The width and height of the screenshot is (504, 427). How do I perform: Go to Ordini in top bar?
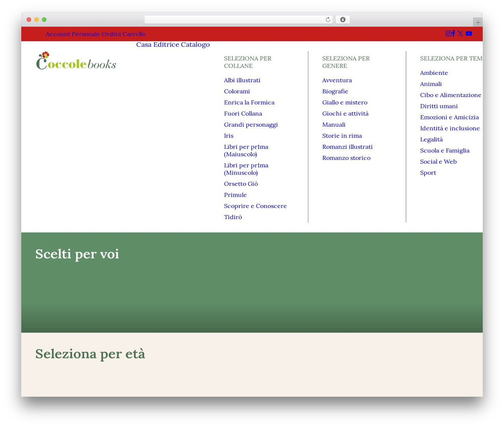click(111, 34)
